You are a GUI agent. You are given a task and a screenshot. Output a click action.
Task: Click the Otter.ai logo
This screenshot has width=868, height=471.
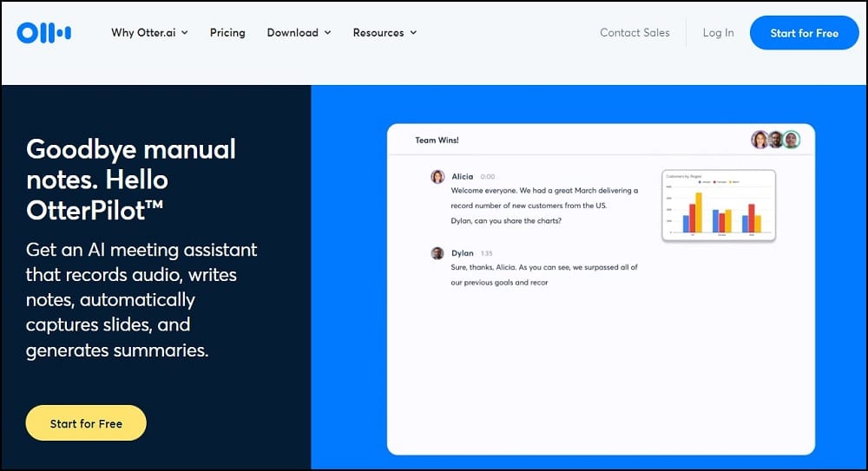[x=43, y=33]
